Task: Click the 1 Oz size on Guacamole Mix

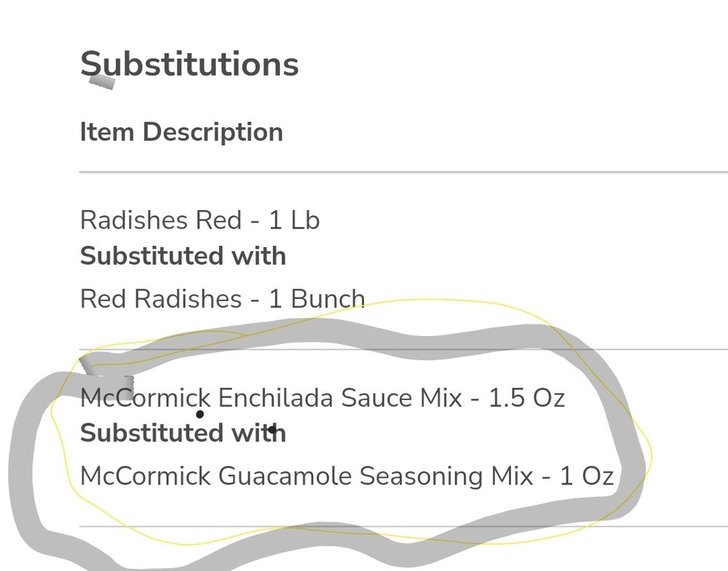Action: point(587,476)
